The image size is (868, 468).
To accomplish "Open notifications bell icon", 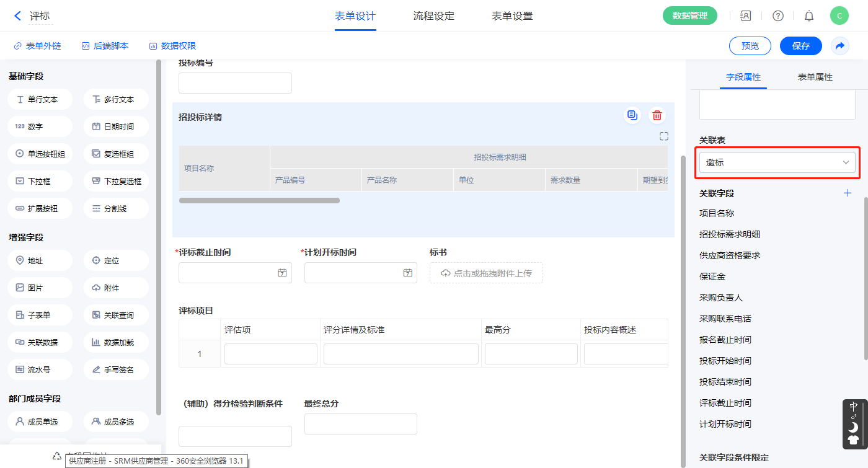I will point(808,16).
